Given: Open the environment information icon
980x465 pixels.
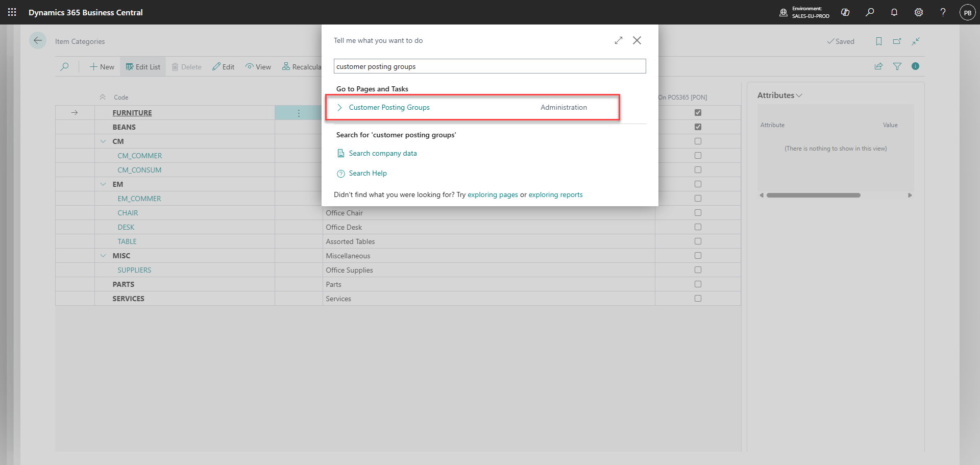Looking at the screenshot, I should pyautogui.click(x=783, y=12).
